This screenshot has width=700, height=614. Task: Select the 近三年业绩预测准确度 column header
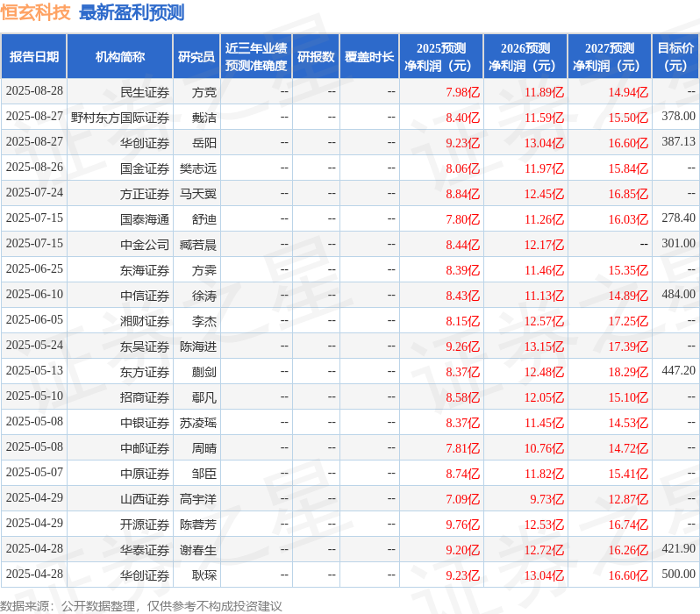tap(256, 57)
